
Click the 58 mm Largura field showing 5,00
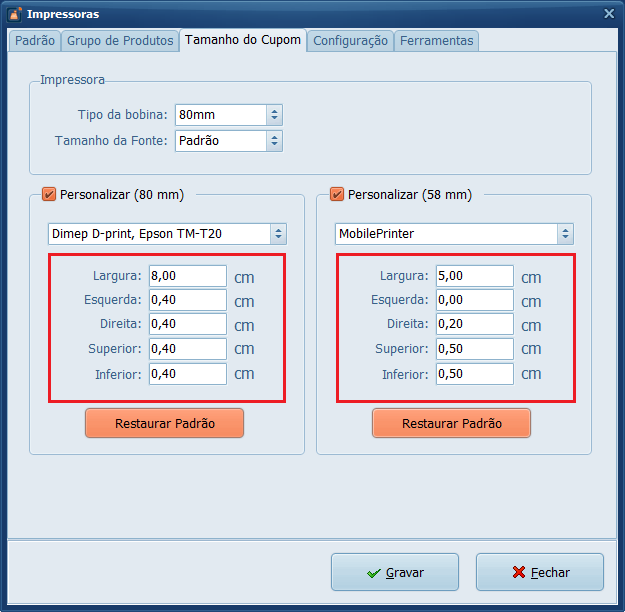coord(475,276)
